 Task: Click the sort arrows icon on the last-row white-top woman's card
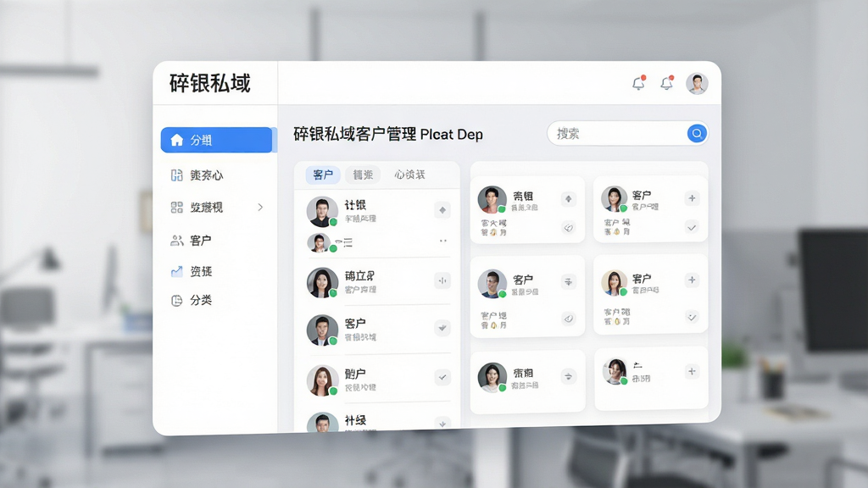[569, 377]
